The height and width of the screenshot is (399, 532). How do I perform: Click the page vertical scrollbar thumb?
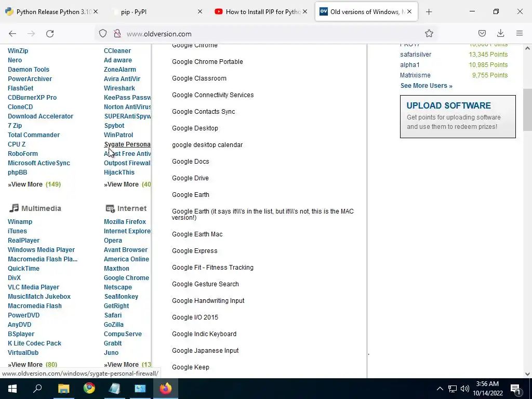[527, 110]
